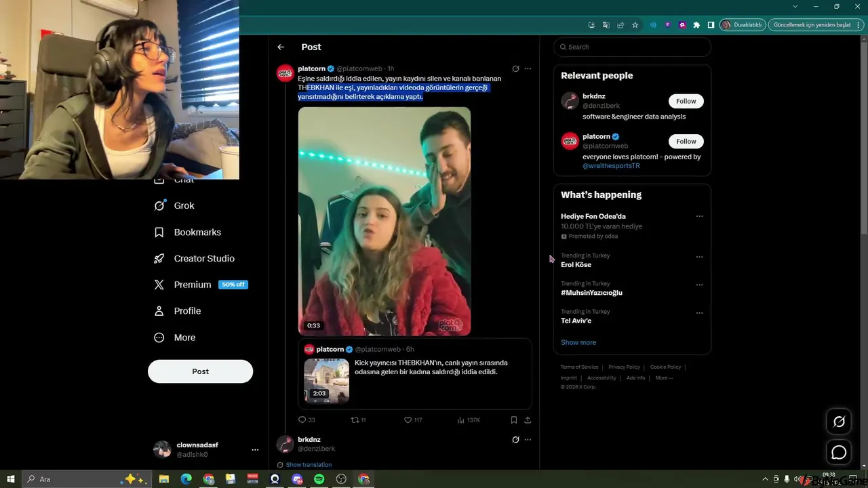Screen dimensions: 868x488
Task: Click the translate page icon in address bar
Action: [x=606, y=25]
